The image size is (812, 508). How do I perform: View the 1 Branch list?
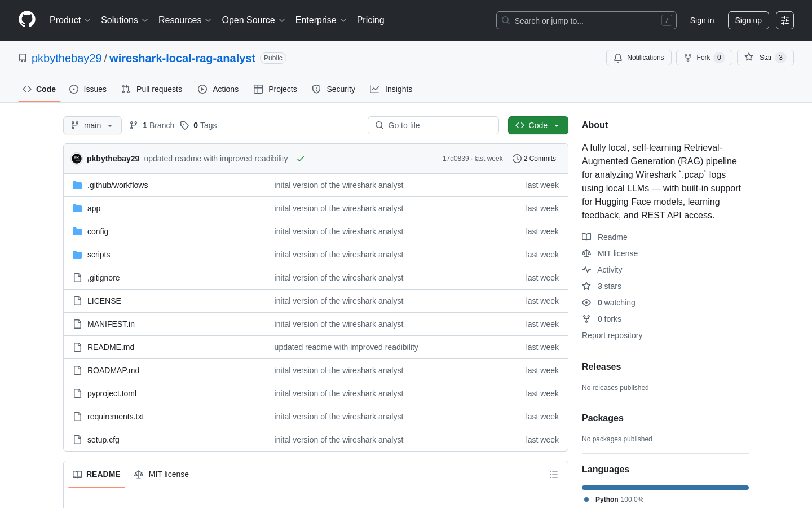[x=152, y=125]
